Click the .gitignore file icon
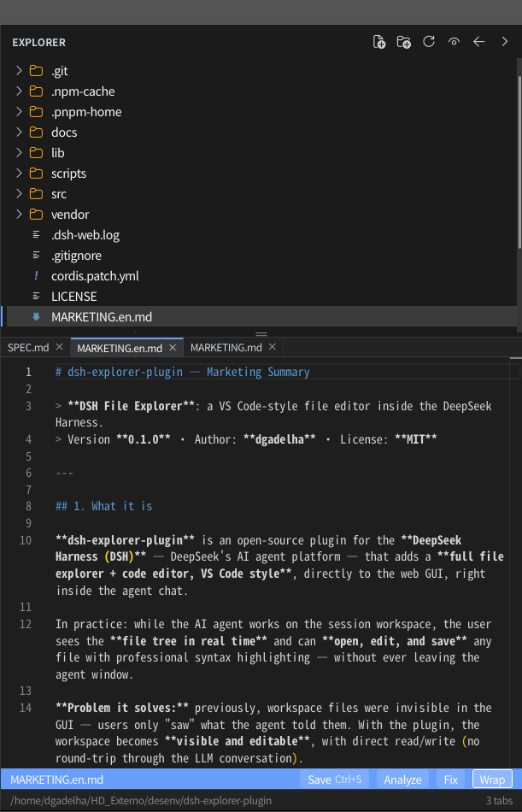 click(x=36, y=256)
